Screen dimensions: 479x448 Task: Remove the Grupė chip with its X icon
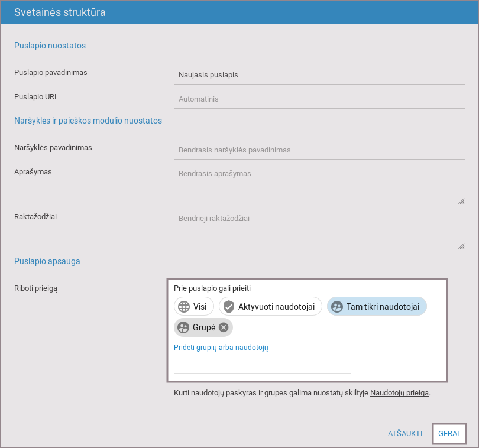click(x=224, y=327)
